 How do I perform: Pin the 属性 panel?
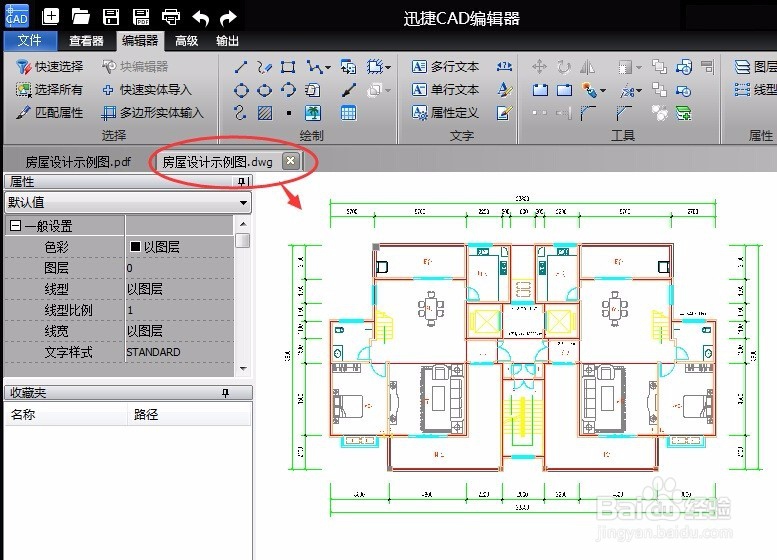[x=242, y=182]
